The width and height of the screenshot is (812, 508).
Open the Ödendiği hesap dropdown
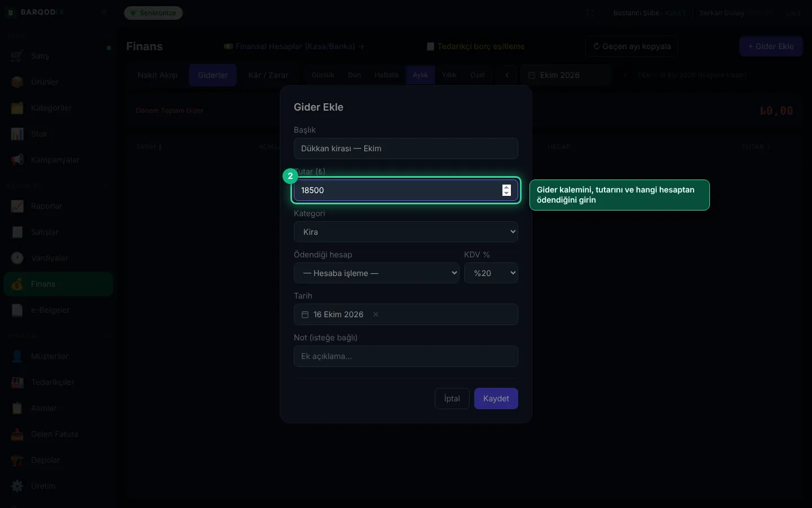coord(377,273)
